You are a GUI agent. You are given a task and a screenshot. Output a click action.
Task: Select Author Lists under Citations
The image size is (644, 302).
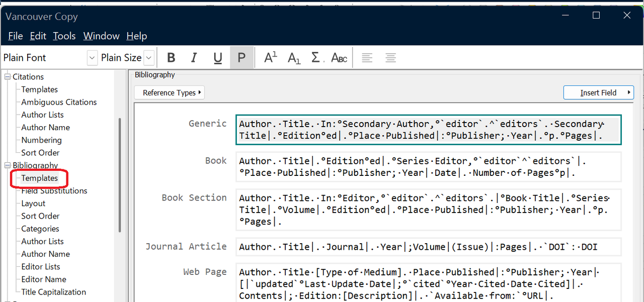coord(42,115)
